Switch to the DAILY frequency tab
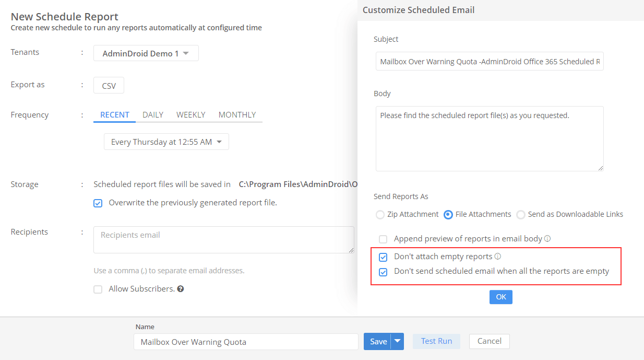 coord(152,114)
